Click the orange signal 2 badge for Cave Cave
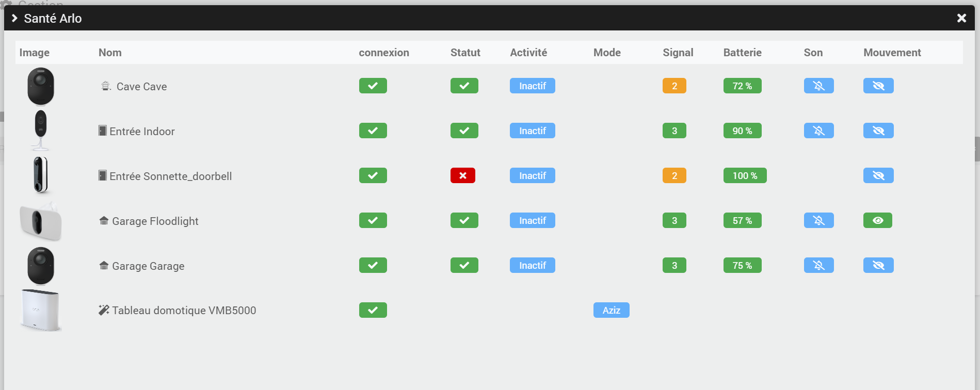 click(674, 86)
